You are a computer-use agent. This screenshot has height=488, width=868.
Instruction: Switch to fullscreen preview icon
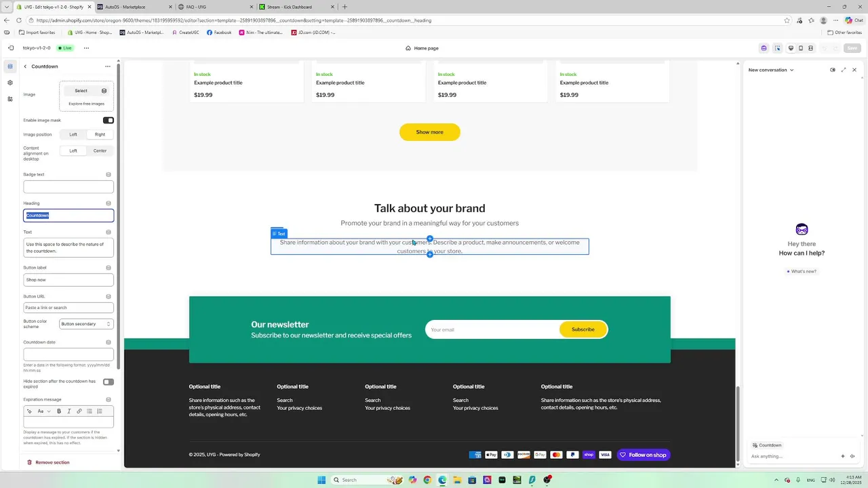pos(811,48)
